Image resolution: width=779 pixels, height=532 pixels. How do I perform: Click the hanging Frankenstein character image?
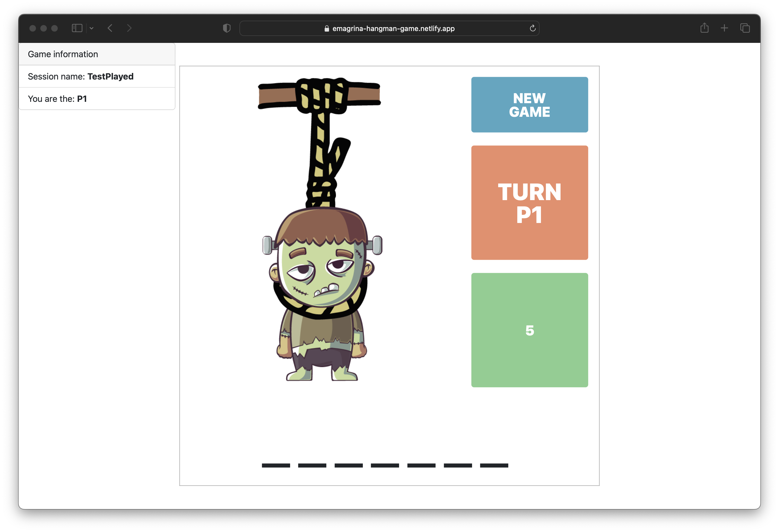[x=320, y=230]
